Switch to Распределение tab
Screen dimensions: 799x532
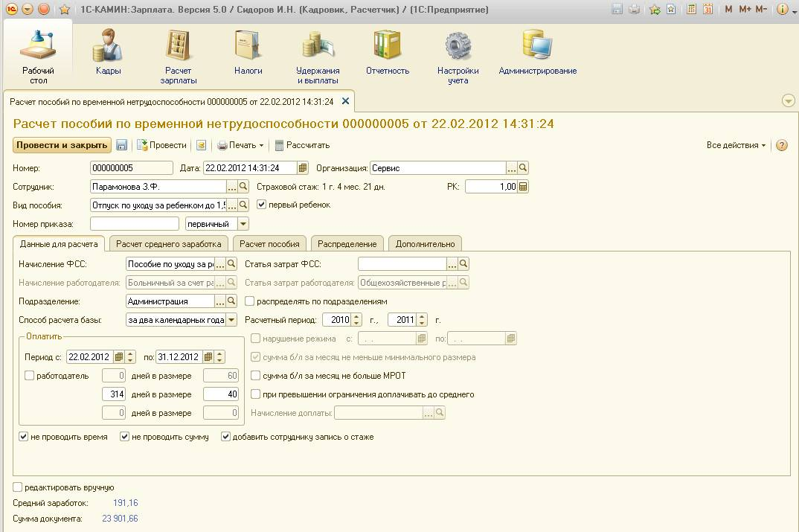(x=347, y=243)
